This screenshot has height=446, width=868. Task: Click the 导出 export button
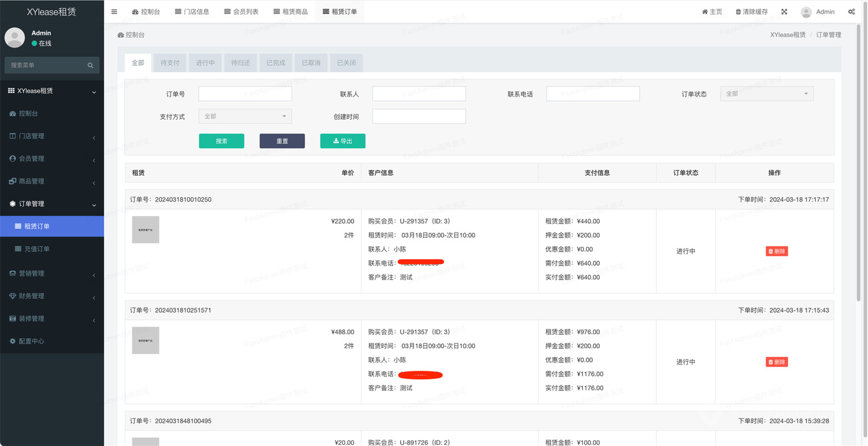343,141
